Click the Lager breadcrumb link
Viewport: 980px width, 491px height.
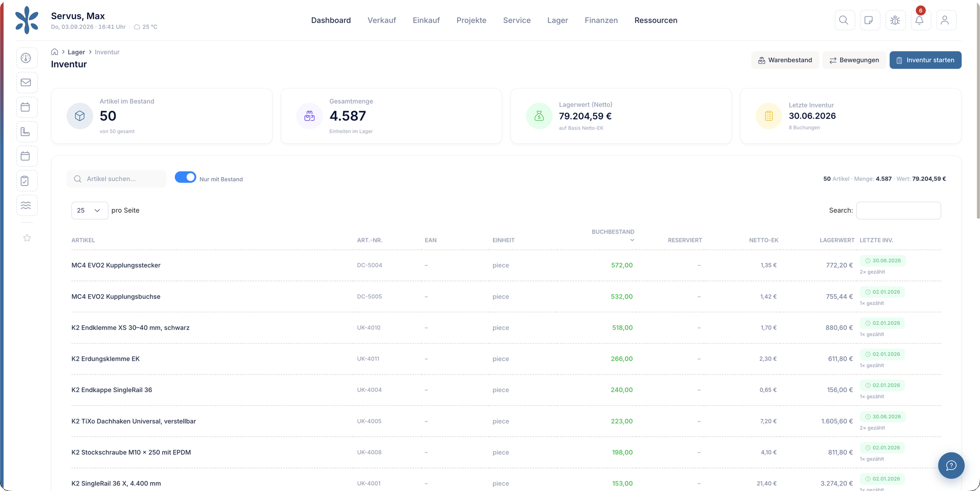coord(76,52)
